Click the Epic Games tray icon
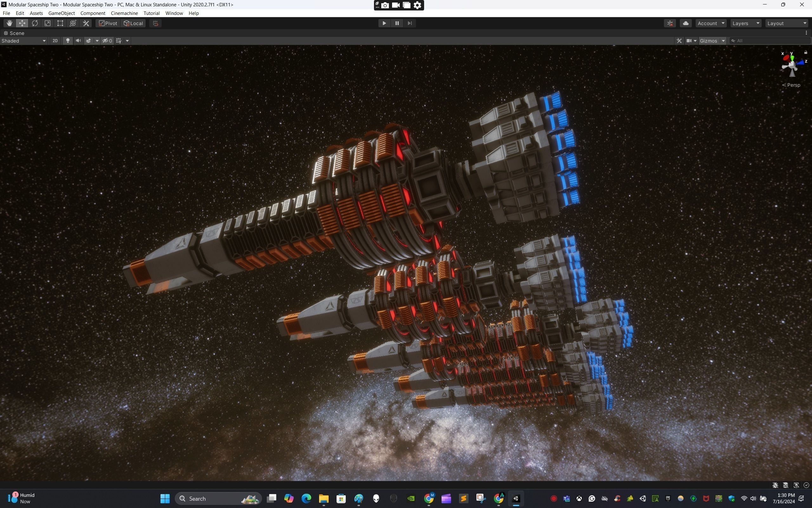The height and width of the screenshot is (508, 812). (x=668, y=498)
